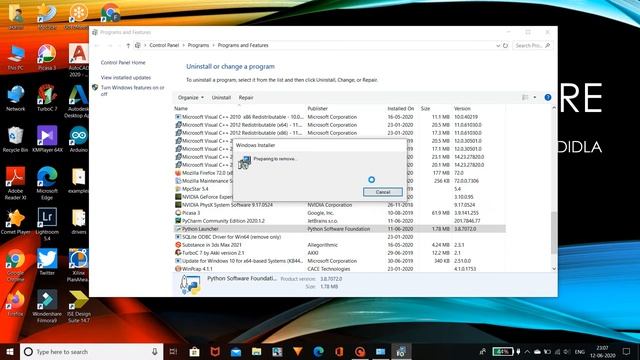Viewport: 640px width, 360px height.
Task: Open Recycle Bin desktop icon
Action: click(16, 139)
